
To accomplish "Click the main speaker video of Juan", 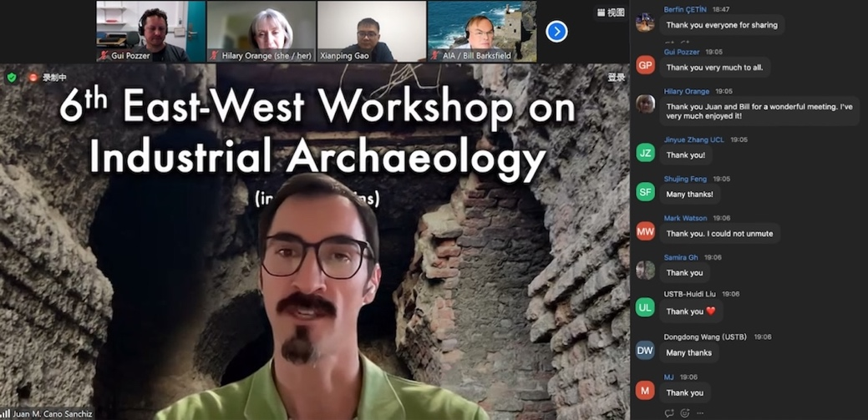I will (x=314, y=241).
